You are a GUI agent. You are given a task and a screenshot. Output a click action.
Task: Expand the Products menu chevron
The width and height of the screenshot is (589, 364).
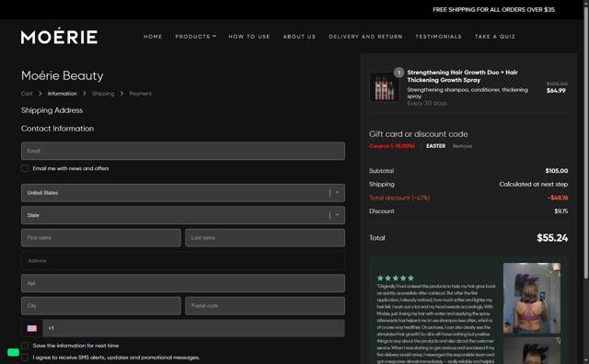(214, 37)
